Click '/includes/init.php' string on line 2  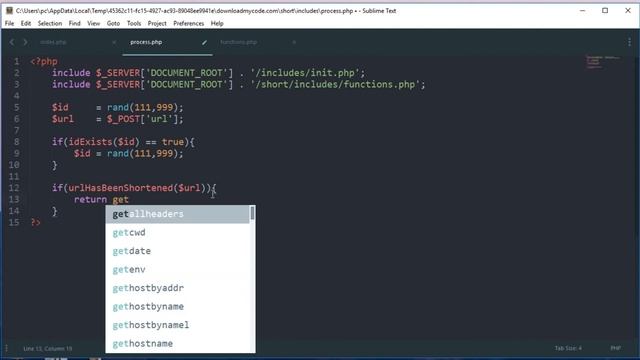305,73
